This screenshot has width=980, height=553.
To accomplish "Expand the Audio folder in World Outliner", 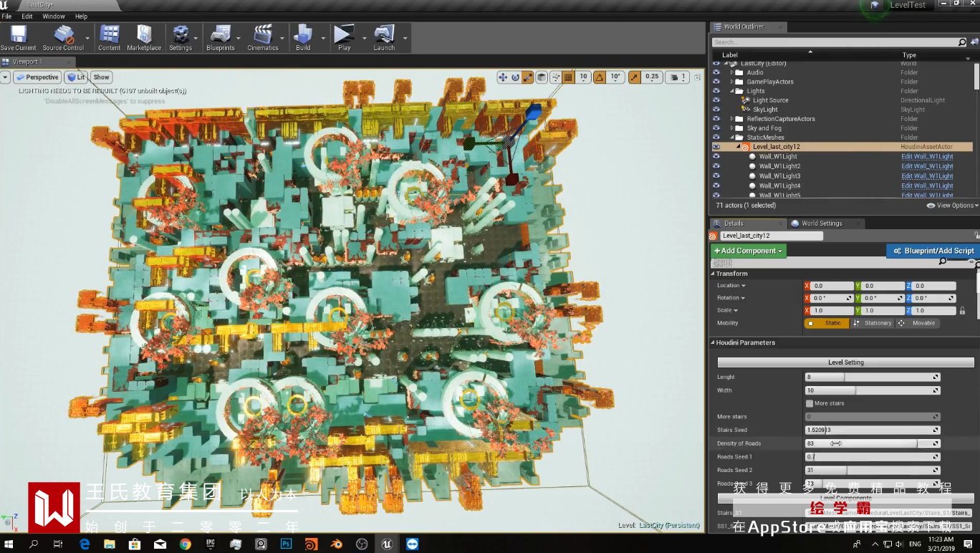I will [731, 72].
